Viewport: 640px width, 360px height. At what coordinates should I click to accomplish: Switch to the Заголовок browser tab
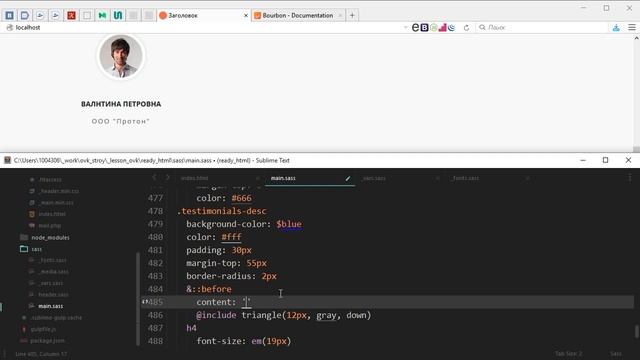coord(200,16)
